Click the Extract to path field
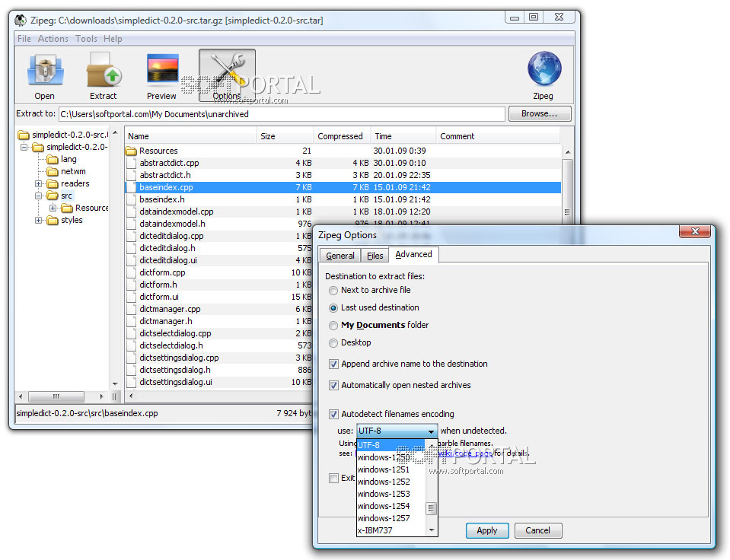The width and height of the screenshot is (730, 560). [x=282, y=114]
